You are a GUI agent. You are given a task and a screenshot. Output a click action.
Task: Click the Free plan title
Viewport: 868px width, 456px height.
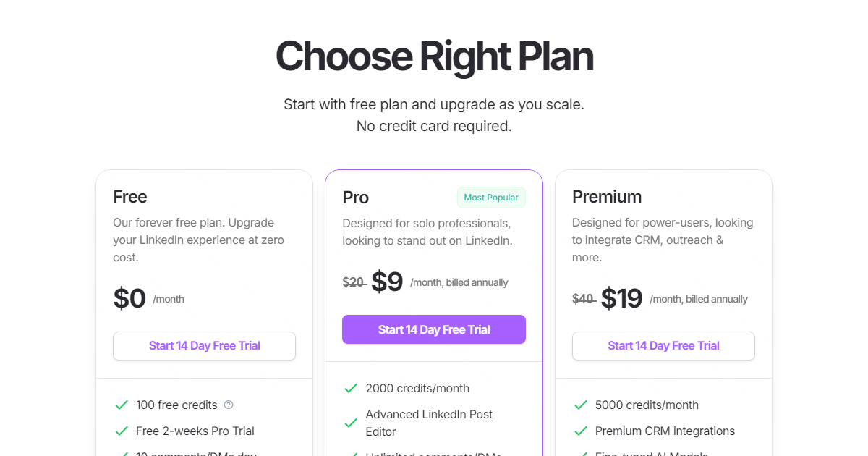(130, 196)
